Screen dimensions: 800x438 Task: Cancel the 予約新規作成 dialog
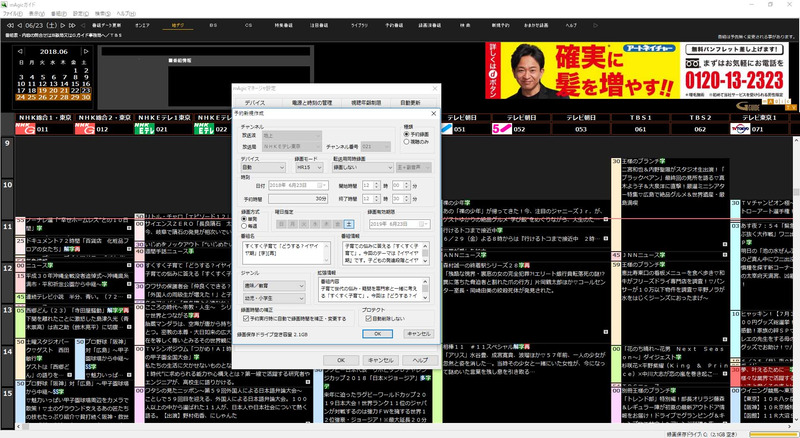point(418,334)
